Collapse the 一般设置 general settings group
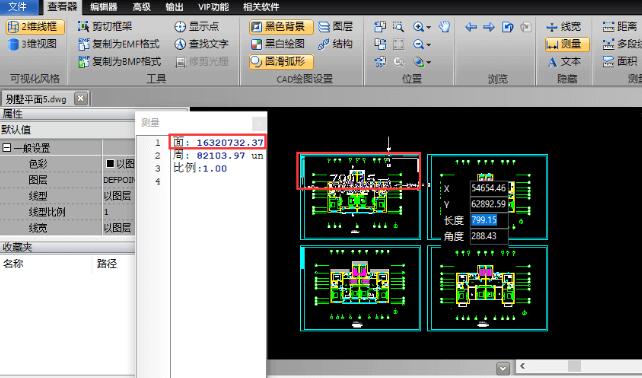The width and height of the screenshot is (642, 378). tap(7, 147)
